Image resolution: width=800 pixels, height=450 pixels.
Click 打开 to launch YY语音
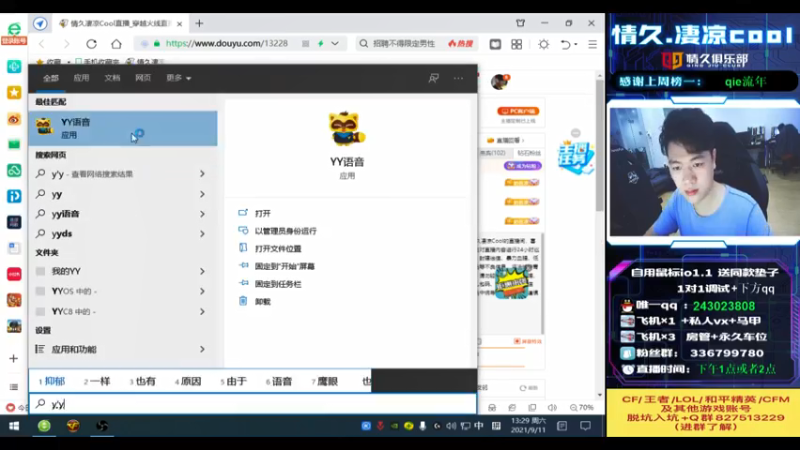pos(262,213)
